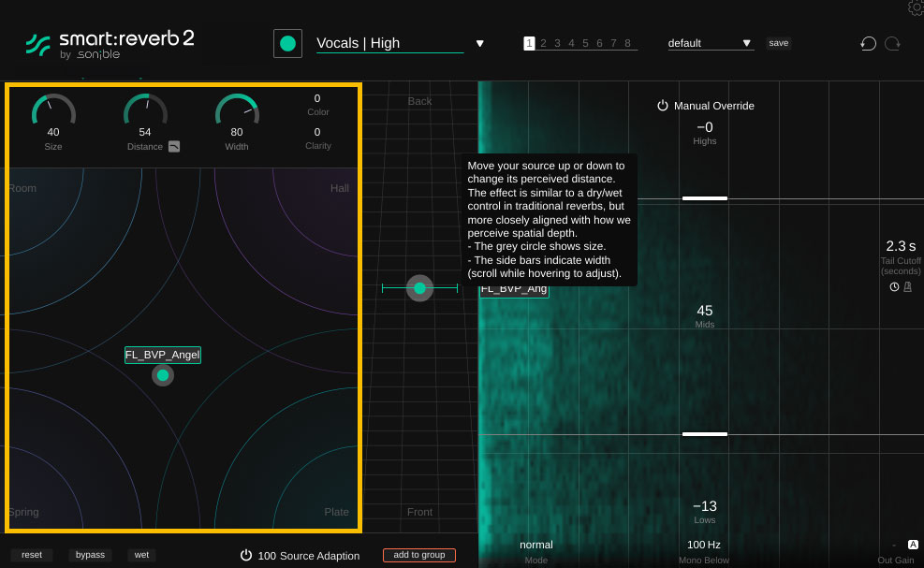Toggle Manual Override power icon
The image size is (924, 568).
[663, 106]
